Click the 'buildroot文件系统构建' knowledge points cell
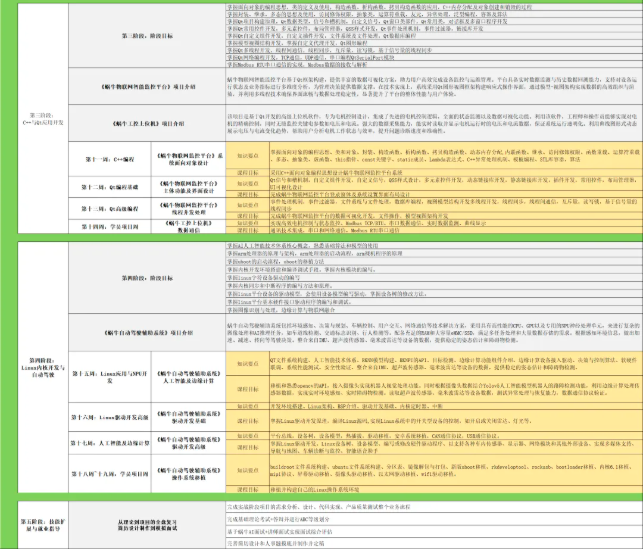Viewport: 644px width, 552px height. pos(456,470)
